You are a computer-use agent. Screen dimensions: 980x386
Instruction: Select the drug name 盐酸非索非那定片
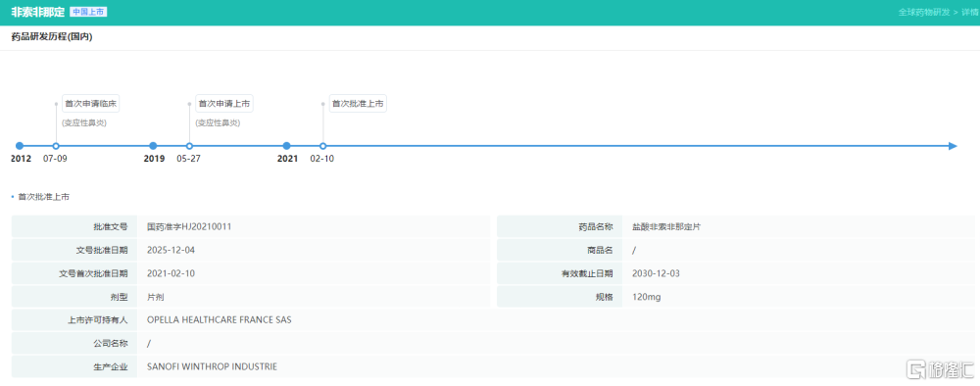(x=666, y=226)
